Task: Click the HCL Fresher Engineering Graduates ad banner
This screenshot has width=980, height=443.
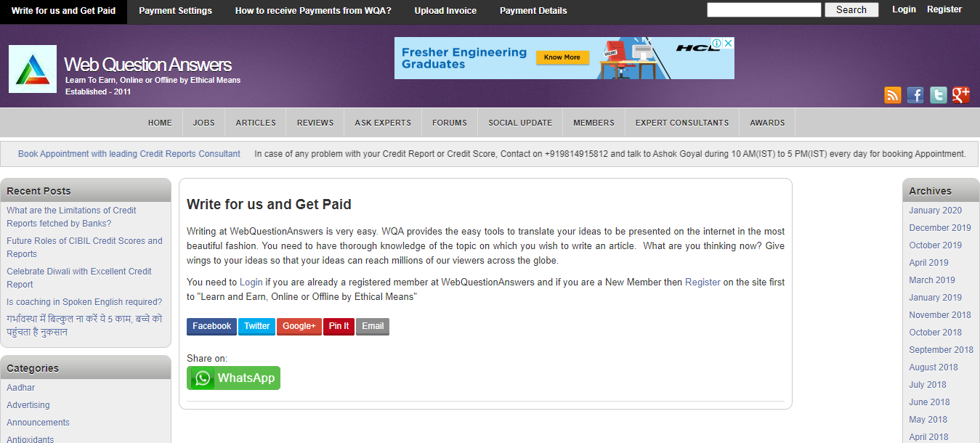Action: click(x=564, y=58)
